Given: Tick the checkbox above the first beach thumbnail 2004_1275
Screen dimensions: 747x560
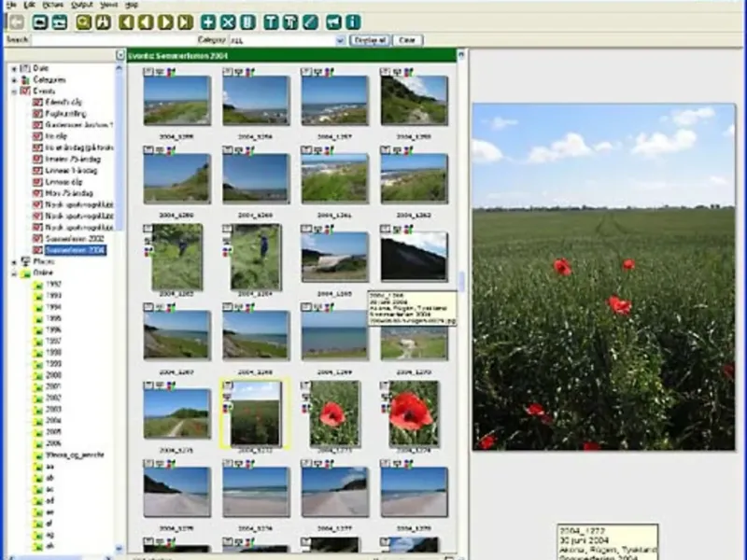Looking at the screenshot, I should [148, 463].
